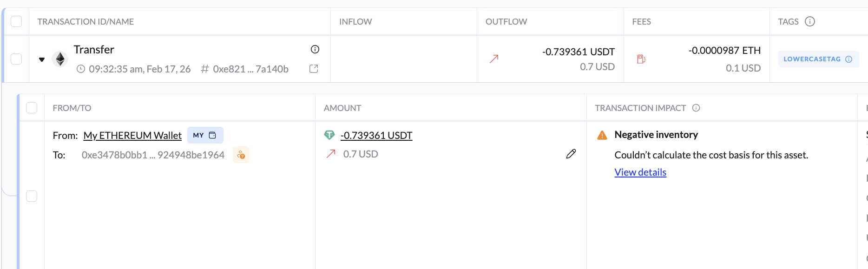Click the Ethereum logo icon

[x=60, y=59]
